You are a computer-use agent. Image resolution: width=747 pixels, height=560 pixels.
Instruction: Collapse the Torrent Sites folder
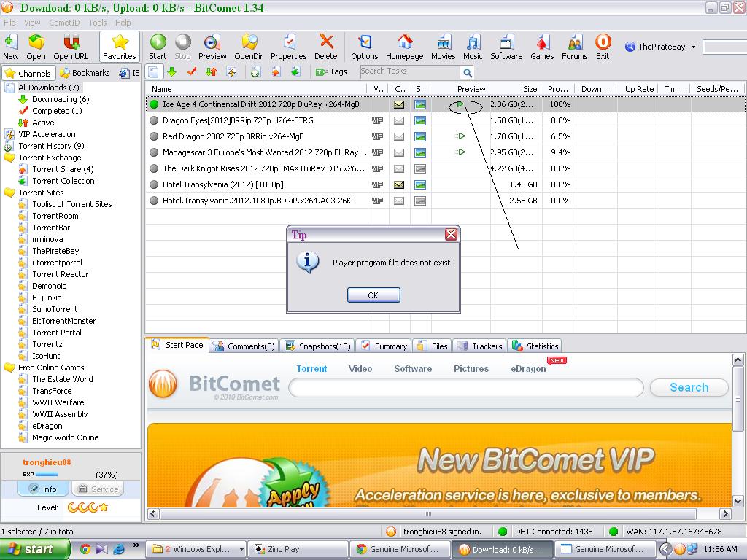click(9, 192)
